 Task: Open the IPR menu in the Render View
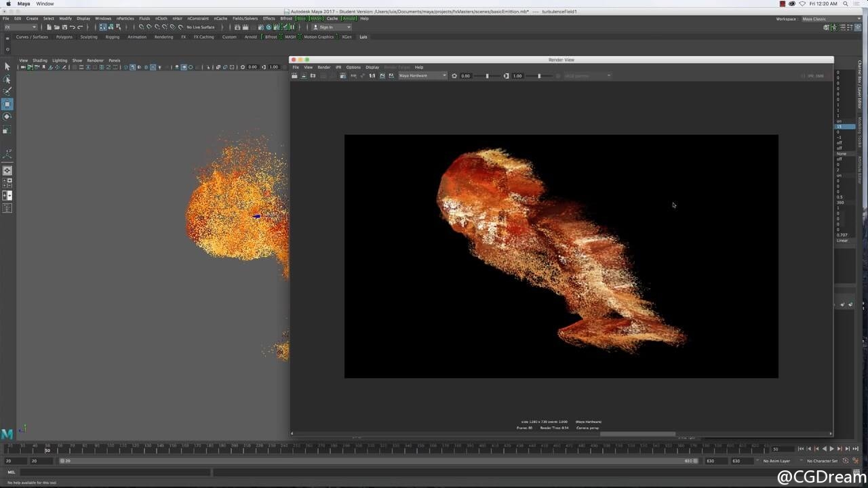coord(338,67)
